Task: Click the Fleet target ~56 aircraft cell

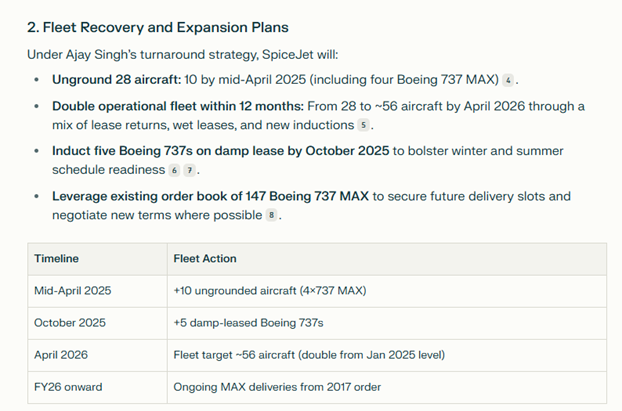Action: 387,355
